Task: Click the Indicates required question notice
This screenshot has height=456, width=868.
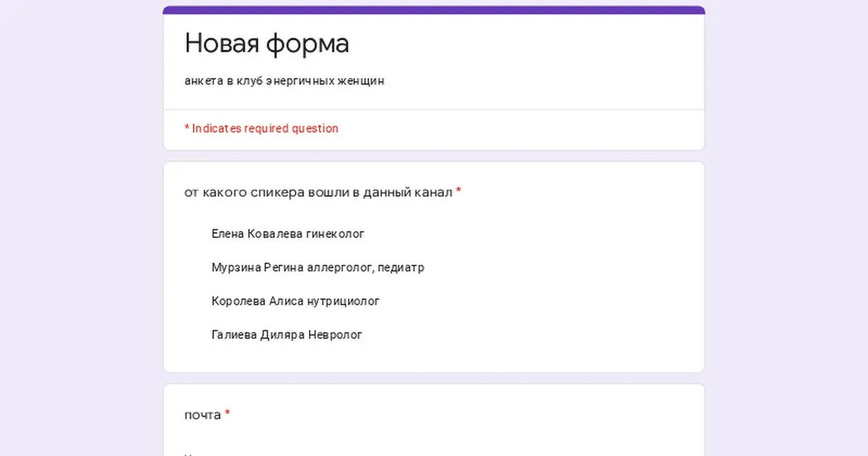Action: [x=261, y=128]
